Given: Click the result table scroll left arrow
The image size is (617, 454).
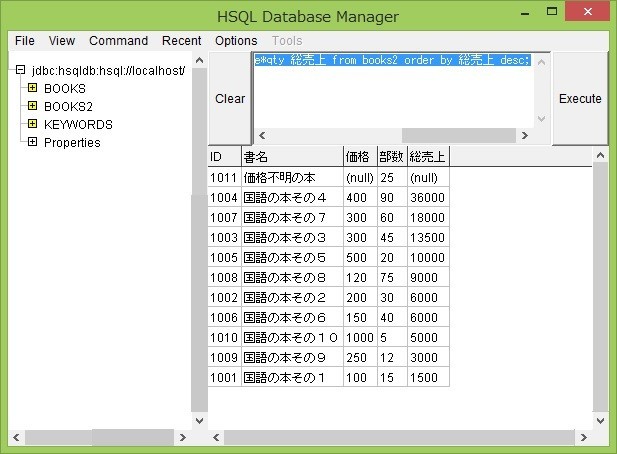Looking at the screenshot, I should point(216,437).
